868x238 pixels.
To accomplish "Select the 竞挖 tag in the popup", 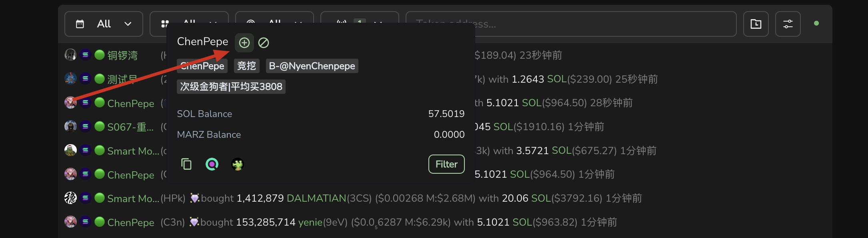I will click(x=246, y=66).
